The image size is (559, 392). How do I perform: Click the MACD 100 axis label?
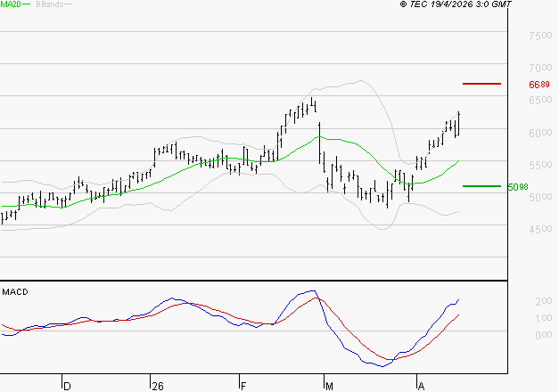tap(544, 318)
